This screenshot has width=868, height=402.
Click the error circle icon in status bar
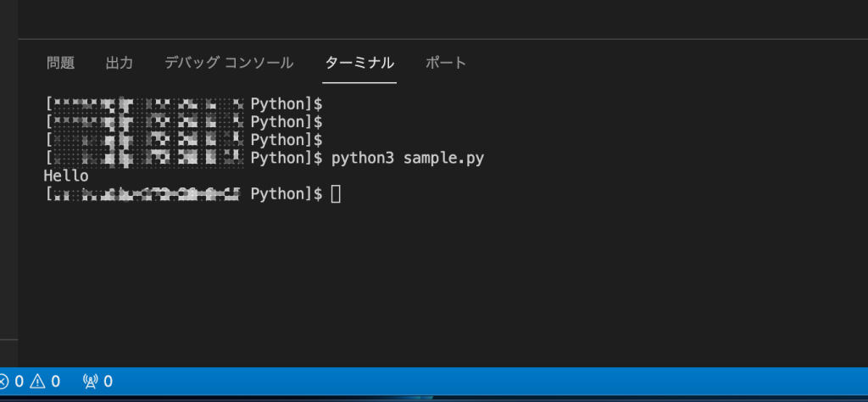click(3, 382)
